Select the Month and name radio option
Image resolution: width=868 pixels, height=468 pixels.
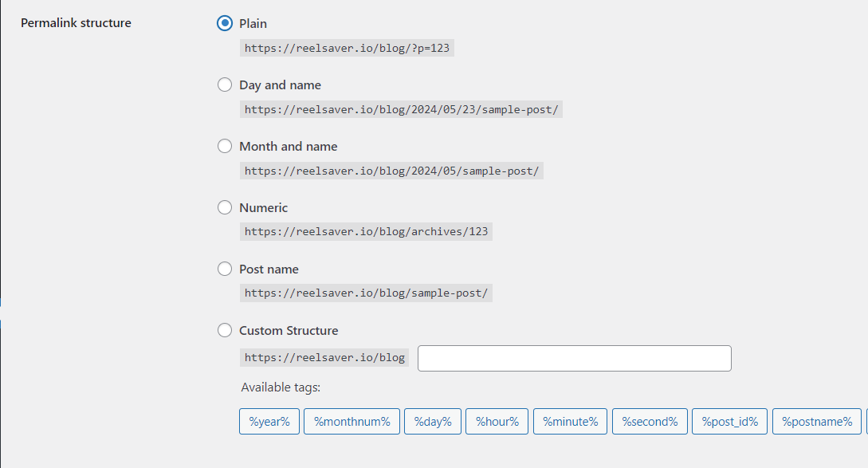(x=225, y=147)
